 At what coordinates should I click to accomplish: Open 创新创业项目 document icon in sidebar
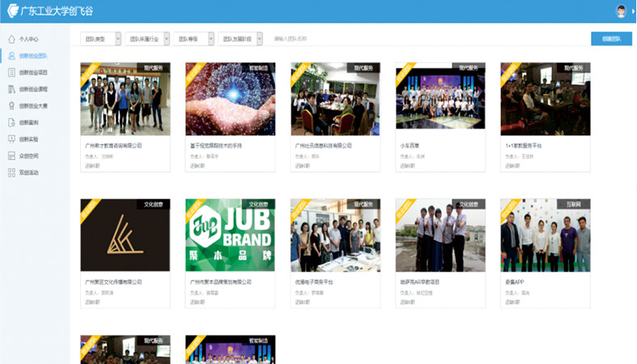(11, 72)
